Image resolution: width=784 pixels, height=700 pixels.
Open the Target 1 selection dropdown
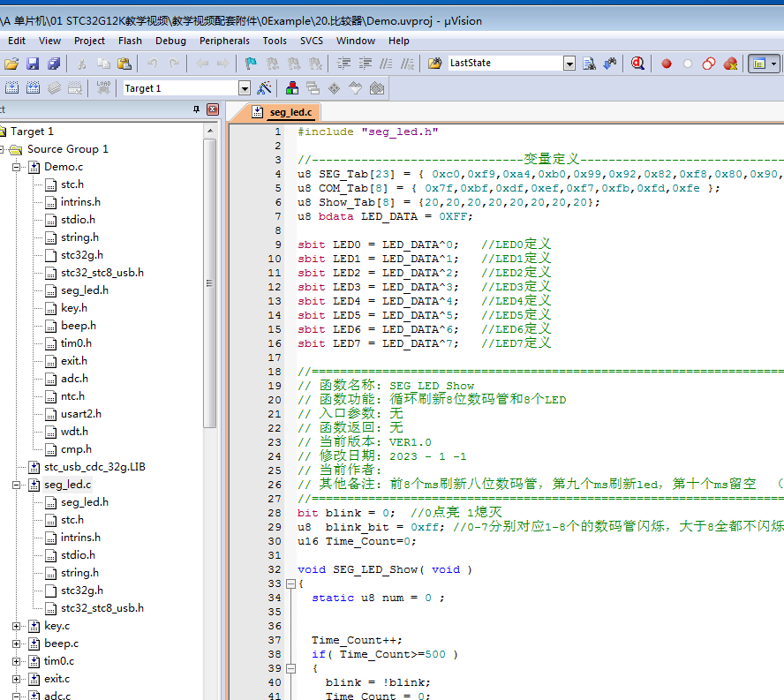[244, 88]
